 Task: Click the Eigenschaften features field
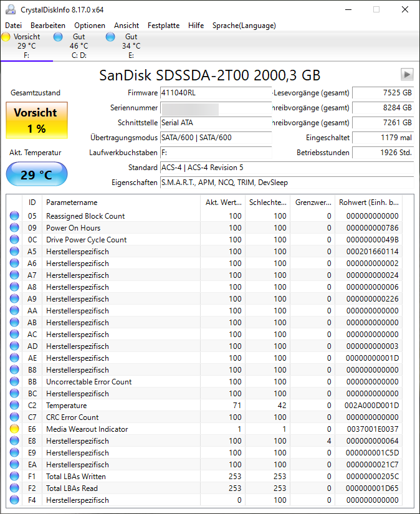[x=287, y=183]
